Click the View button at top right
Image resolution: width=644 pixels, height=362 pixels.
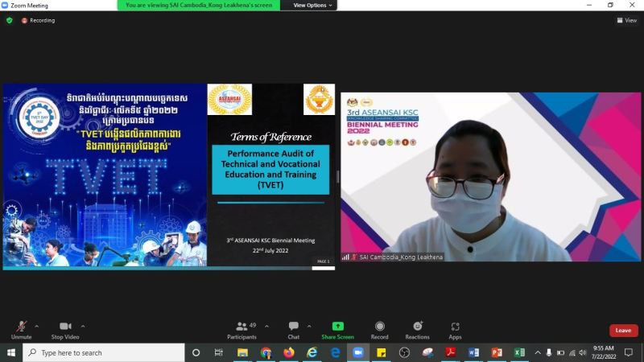[x=626, y=20]
